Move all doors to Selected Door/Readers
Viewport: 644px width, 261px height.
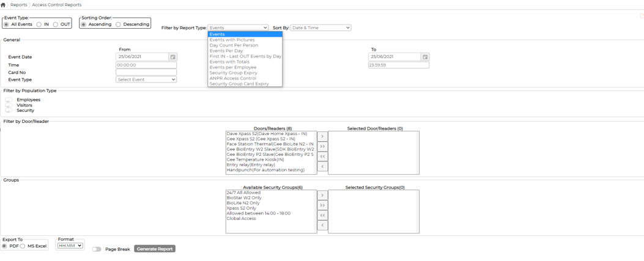pyautogui.click(x=322, y=146)
